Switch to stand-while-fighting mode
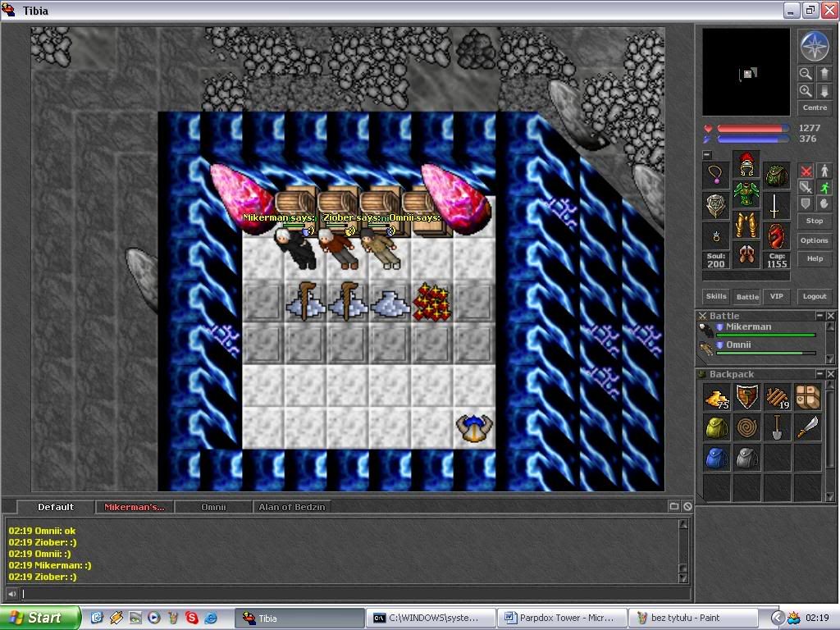The height and width of the screenshot is (630, 840). pos(824,171)
